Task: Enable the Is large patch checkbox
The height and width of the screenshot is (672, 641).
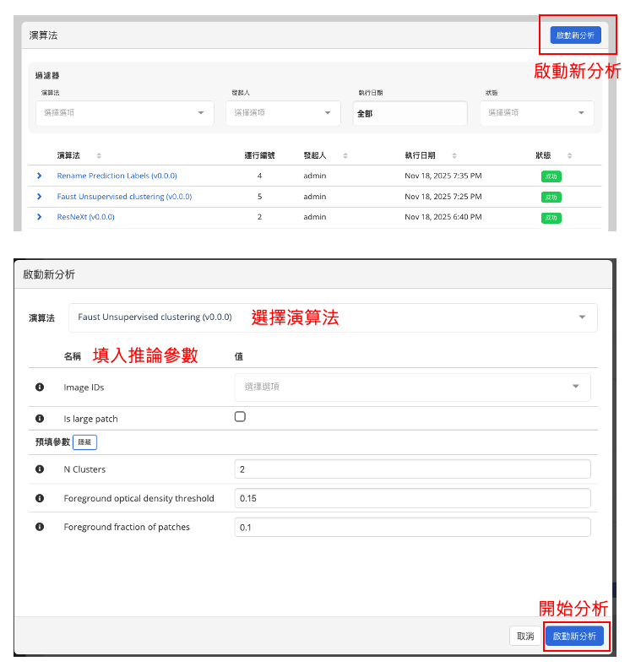Action: point(240,417)
